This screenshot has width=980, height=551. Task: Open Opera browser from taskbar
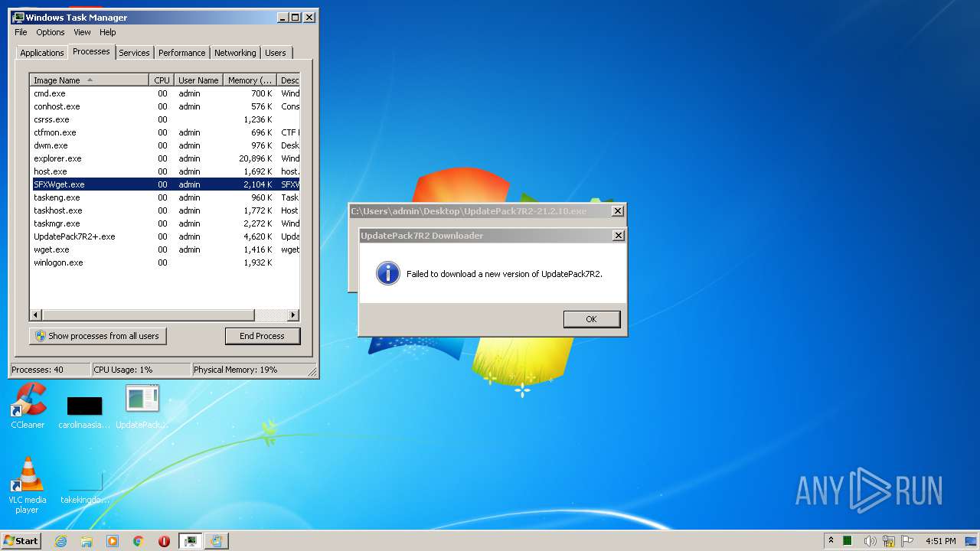click(164, 541)
